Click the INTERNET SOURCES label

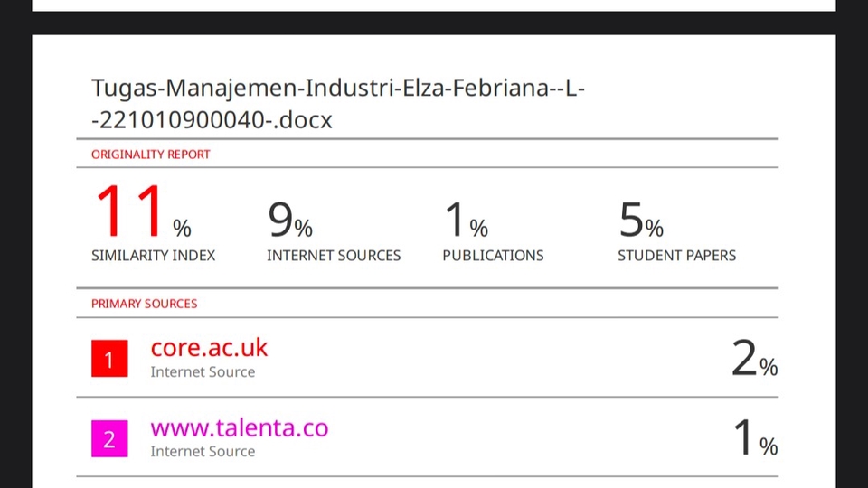[x=333, y=256]
